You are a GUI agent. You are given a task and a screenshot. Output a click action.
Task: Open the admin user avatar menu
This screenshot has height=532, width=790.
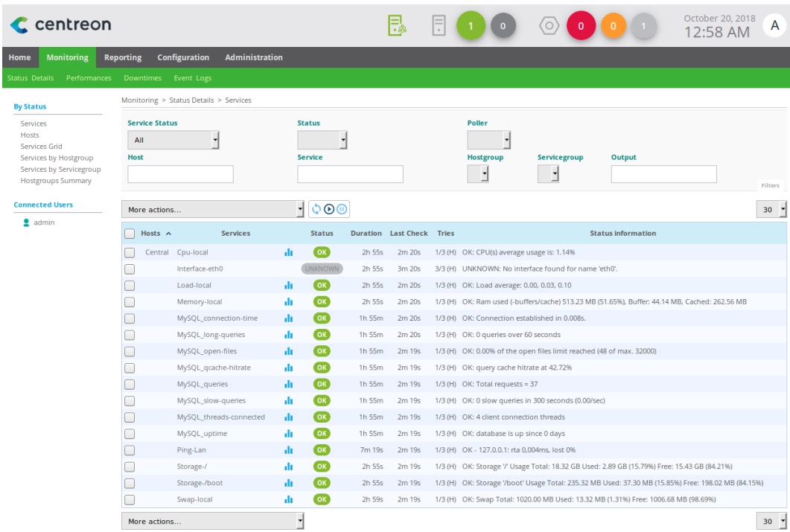[x=774, y=25]
